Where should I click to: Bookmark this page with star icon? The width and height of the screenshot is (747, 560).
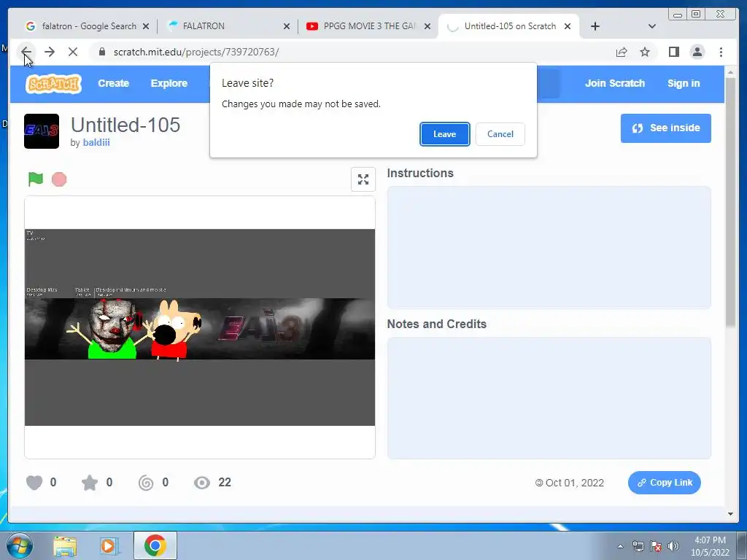pyautogui.click(x=645, y=52)
